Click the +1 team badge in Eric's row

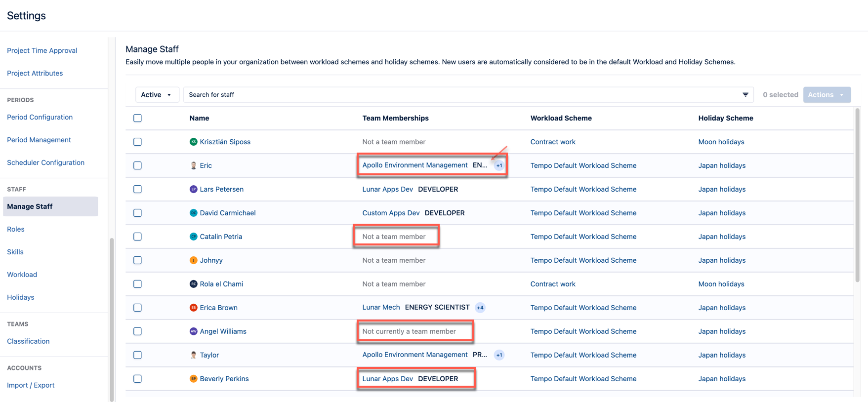pos(499,165)
